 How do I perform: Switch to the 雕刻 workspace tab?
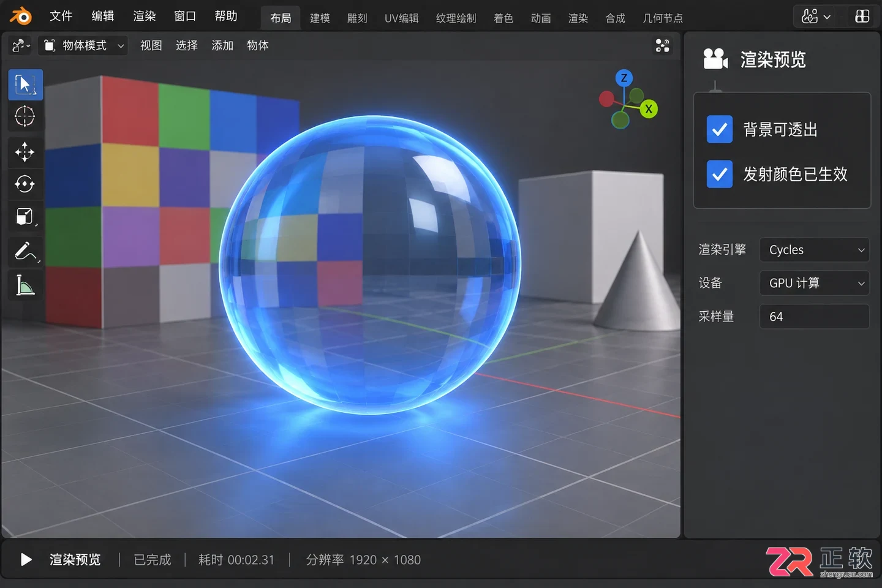(x=357, y=18)
